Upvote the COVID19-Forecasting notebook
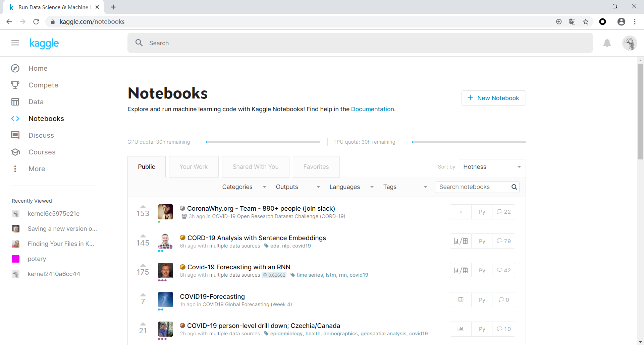 pos(143,294)
